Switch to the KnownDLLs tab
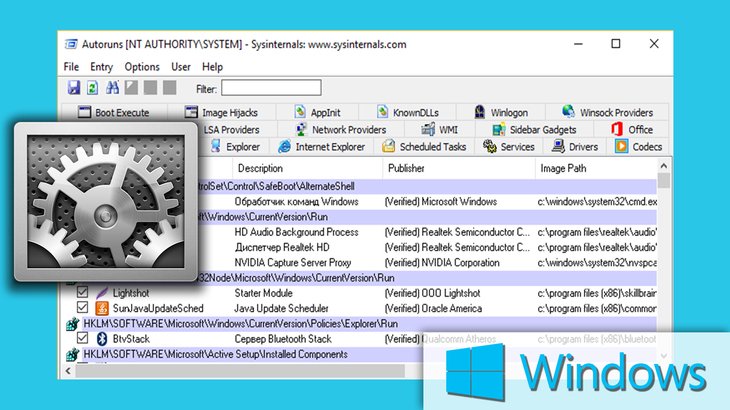Screen dimensions: 730x410 (x=408, y=113)
